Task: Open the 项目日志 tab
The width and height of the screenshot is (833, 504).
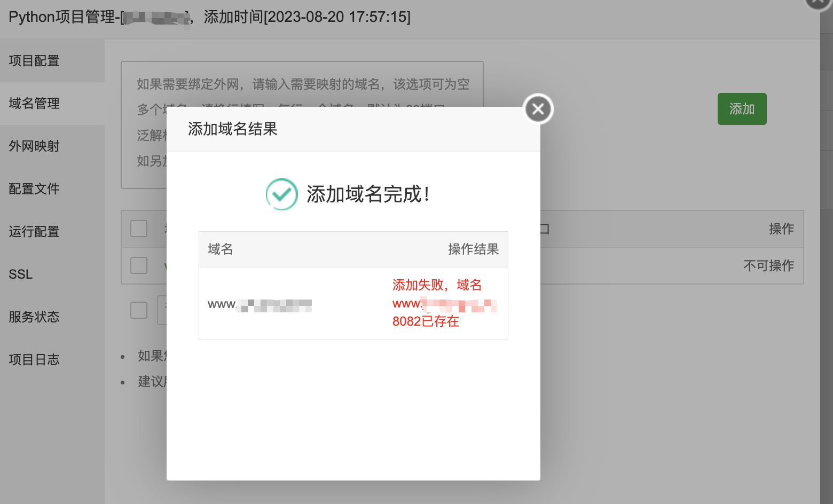Action: (52, 360)
